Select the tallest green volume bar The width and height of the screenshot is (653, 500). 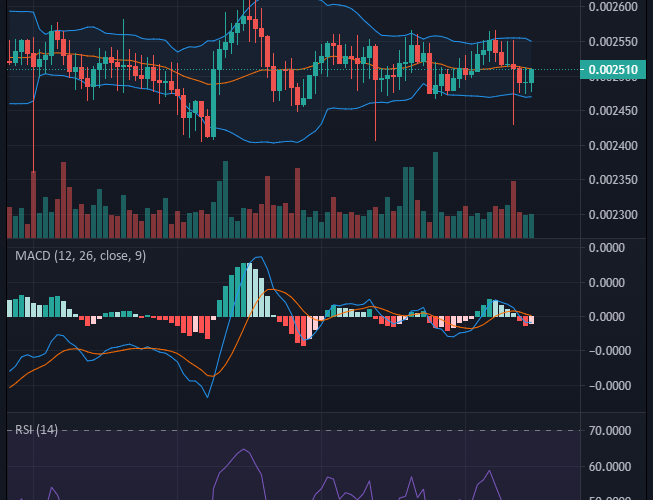[436, 195]
